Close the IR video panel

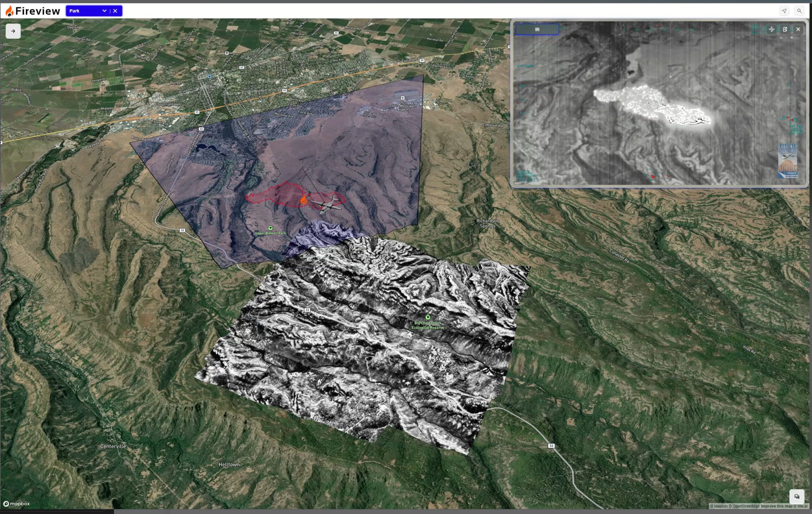pyautogui.click(x=798, y=29)
